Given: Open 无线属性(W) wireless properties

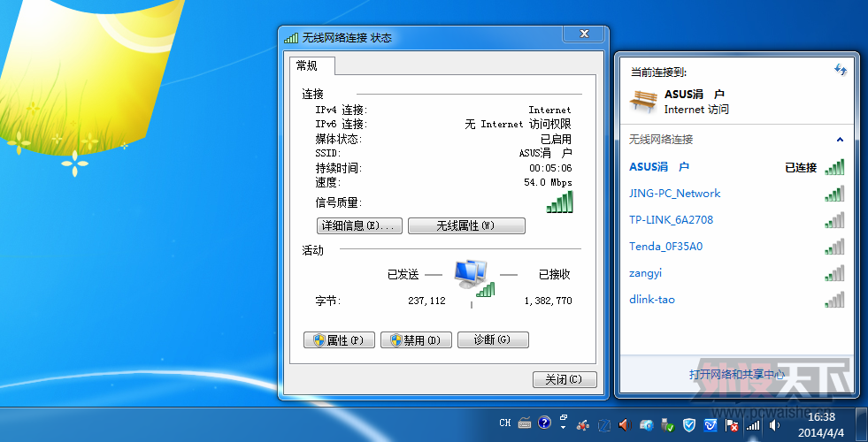Looking at the screenshot, I should pos(466,225).
